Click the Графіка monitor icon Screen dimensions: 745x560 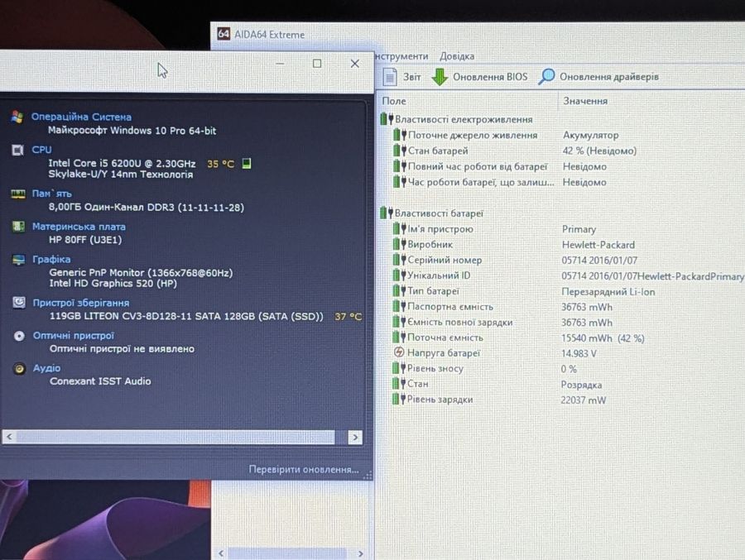tap(18, 260)
